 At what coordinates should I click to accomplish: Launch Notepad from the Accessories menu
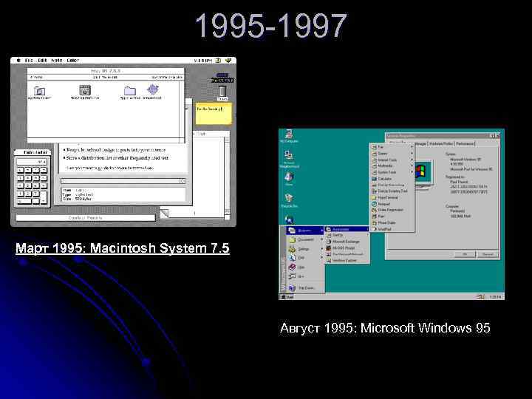click(392, 204)
